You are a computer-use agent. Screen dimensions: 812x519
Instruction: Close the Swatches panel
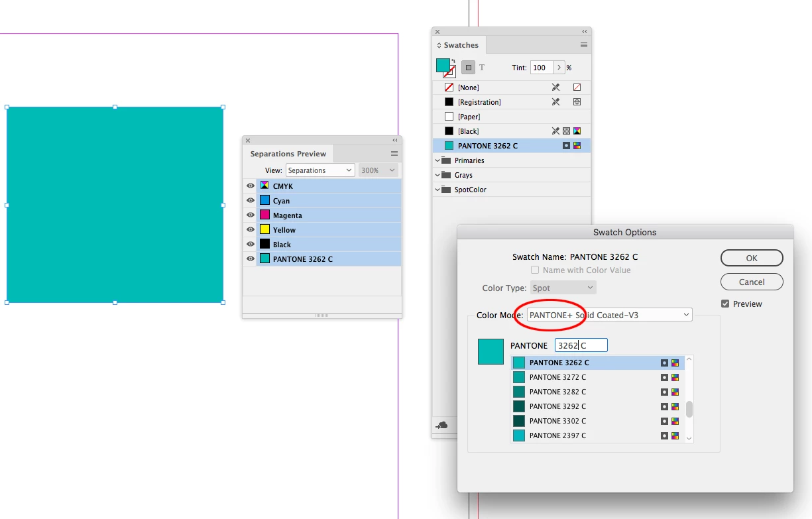tap(436, 31)
